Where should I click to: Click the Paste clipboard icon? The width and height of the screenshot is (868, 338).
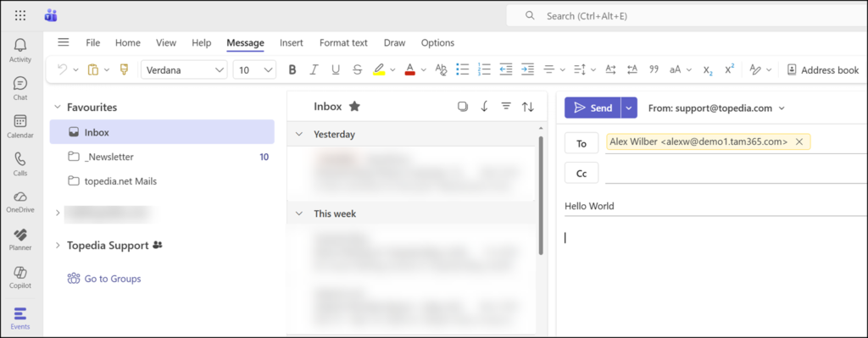coord(93,69)
